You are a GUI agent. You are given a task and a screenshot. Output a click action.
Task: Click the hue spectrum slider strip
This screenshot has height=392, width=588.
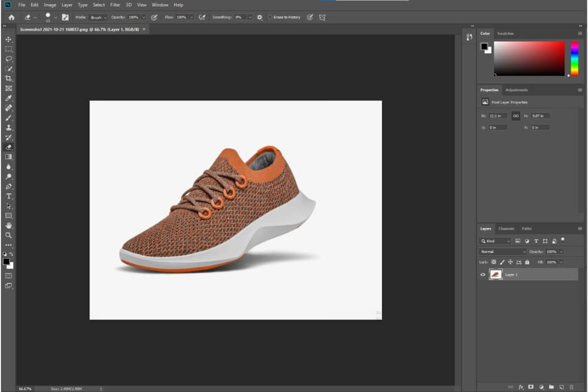pyautogui.click(x=574, y=58)
